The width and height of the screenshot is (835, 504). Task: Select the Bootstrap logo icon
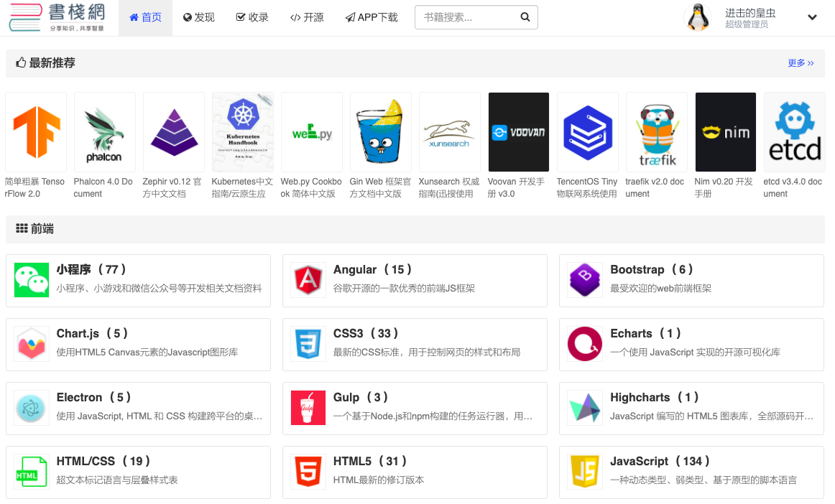[x=585, y=280]
